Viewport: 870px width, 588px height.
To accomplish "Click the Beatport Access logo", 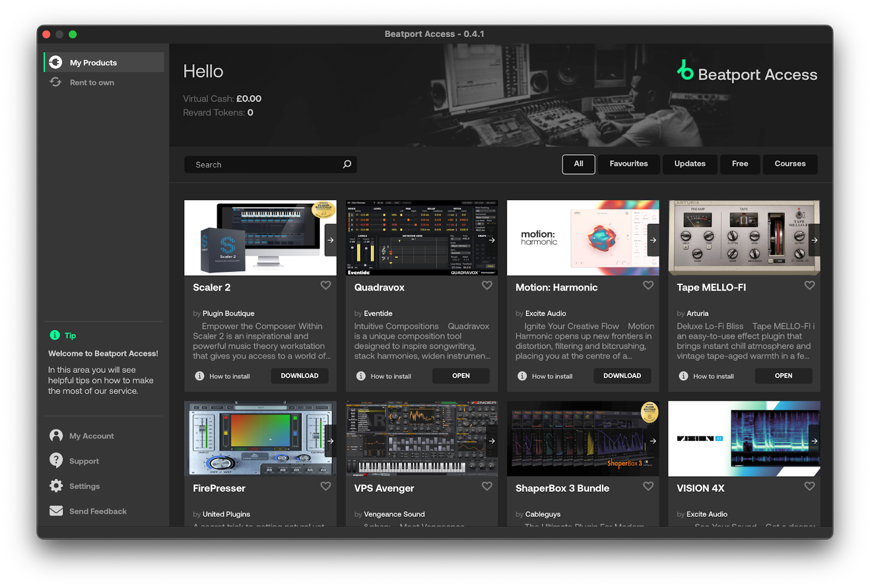I will pos(747,72).
